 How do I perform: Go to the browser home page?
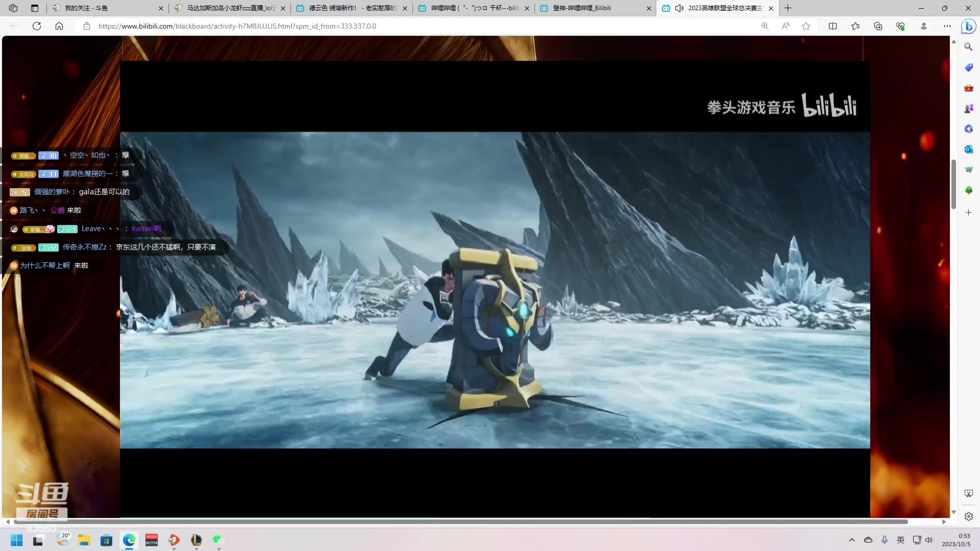click(59, 26)
